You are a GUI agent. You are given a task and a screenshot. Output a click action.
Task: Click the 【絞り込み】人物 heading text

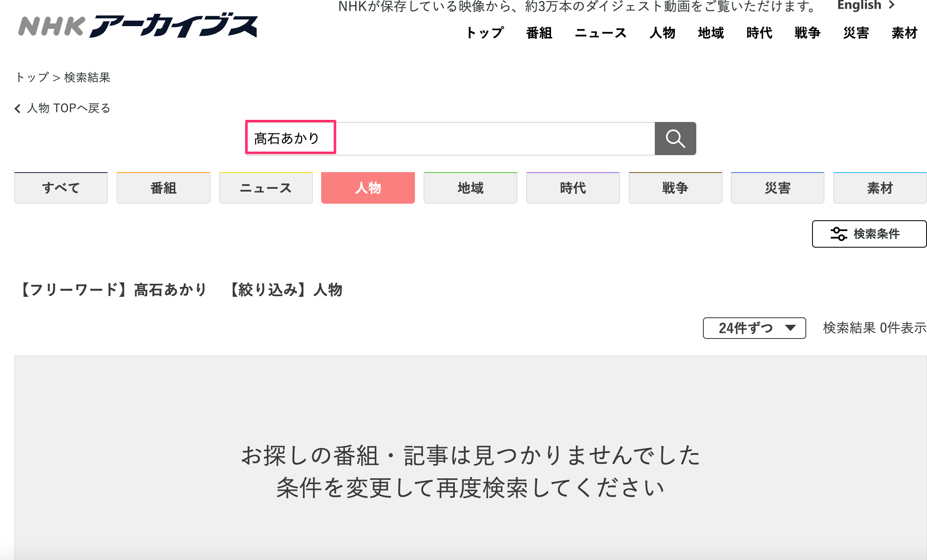tap(286, 290)
